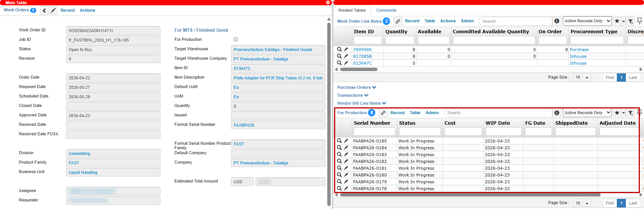Open the Work Orders link

pyautogui.click(x=16, y=10)
